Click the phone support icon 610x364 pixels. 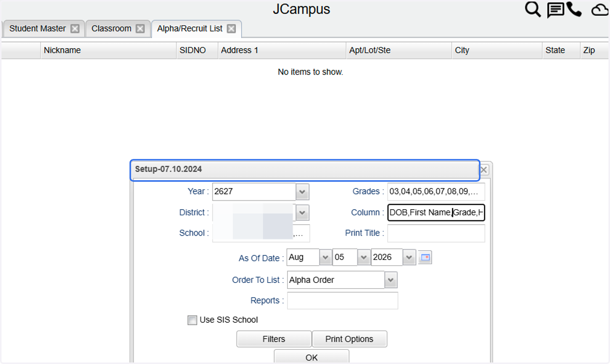tap(574, 9)
